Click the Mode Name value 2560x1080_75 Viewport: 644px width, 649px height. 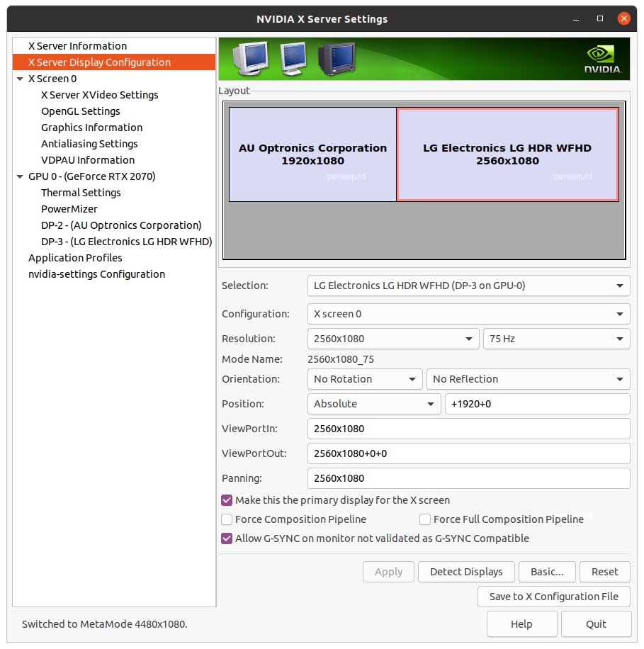point(341,359)
